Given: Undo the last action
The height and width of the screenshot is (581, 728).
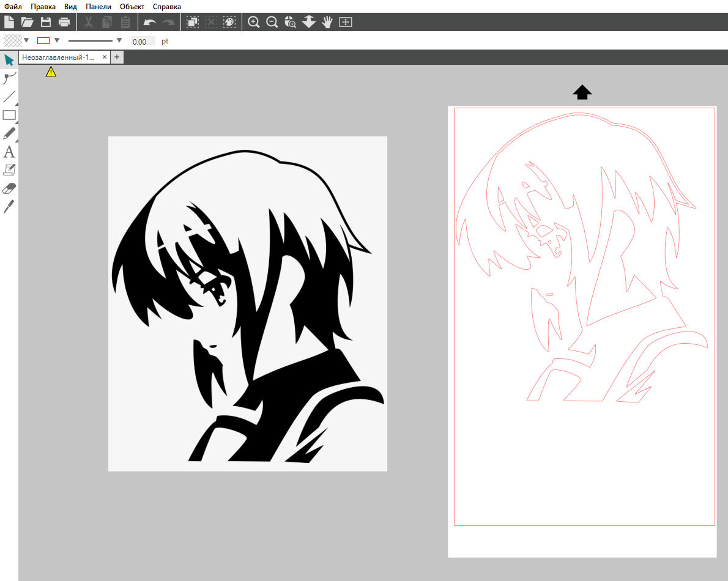Looking at the screenshot, I should pos(149,22).
